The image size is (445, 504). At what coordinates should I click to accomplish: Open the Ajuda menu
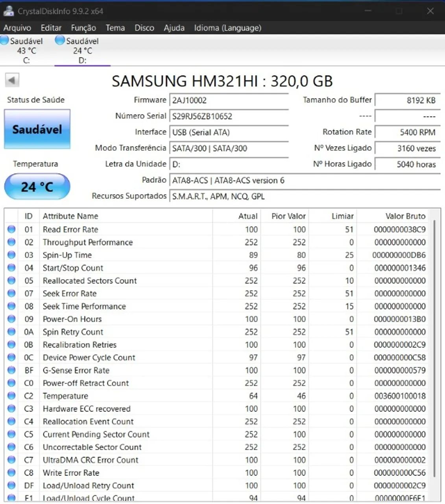point(174,28)
